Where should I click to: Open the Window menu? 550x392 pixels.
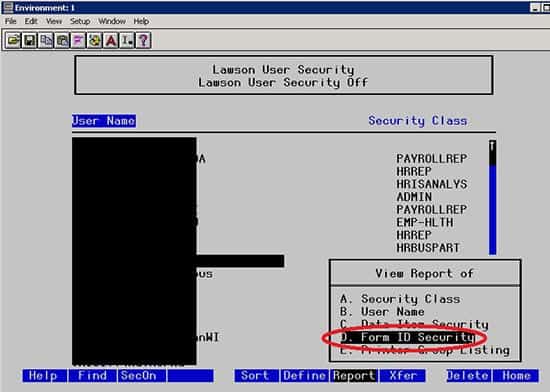tap(112, 21)
